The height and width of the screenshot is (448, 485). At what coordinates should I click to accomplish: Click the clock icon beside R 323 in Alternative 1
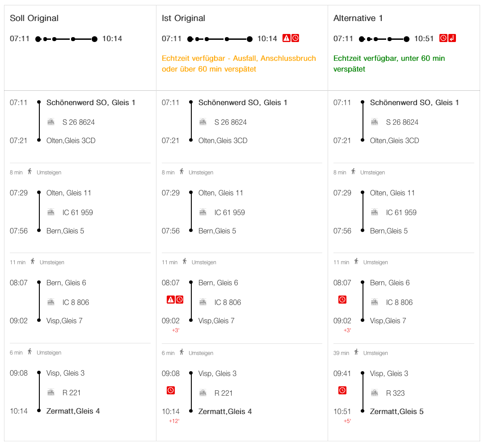[342, 390]
